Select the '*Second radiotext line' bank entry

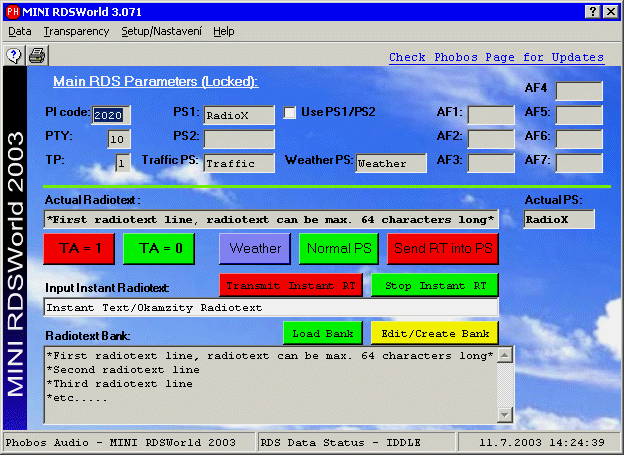point(123,370)
